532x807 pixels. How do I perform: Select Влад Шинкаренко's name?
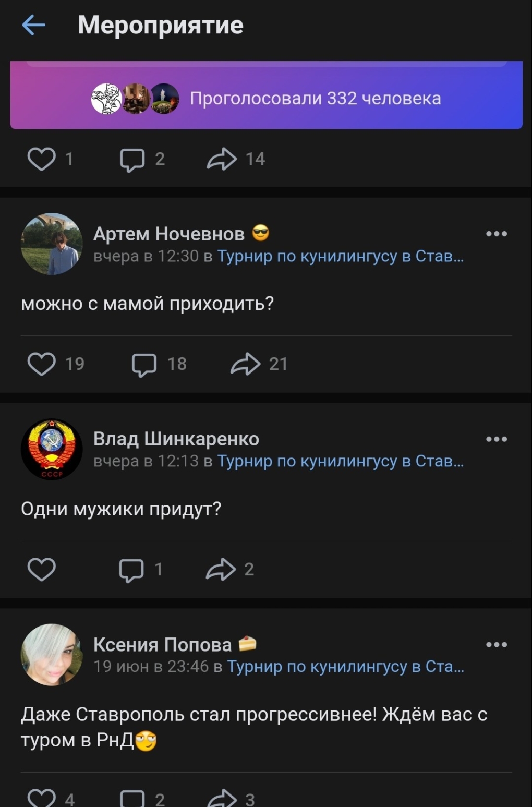176,439
